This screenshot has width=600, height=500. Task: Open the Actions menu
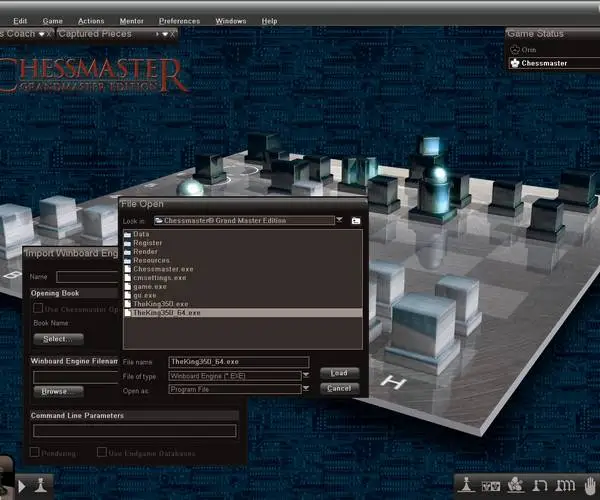pyautogui.click(x=91, y=21)
